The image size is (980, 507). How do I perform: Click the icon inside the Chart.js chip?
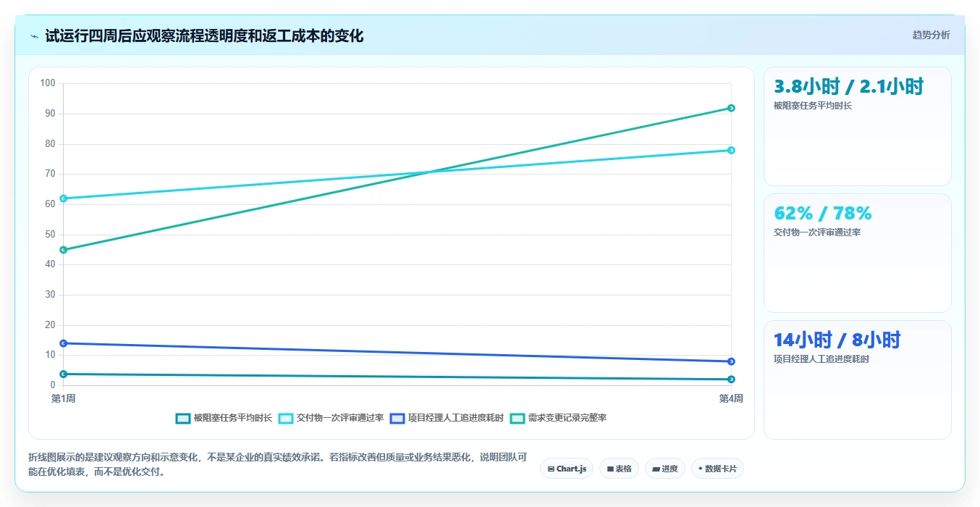[551, 469]
